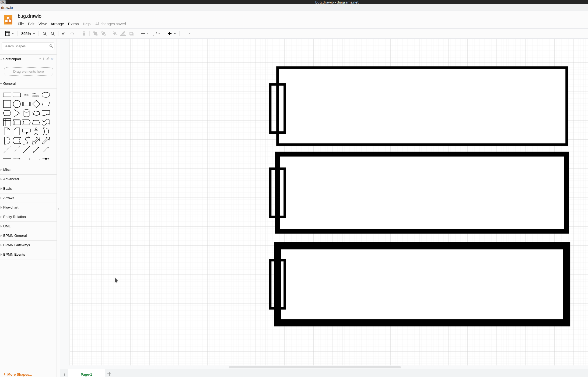Add a new page with plus button
Image resolution: width=588 pixels, height=377 pixels.
pos(109,374)
